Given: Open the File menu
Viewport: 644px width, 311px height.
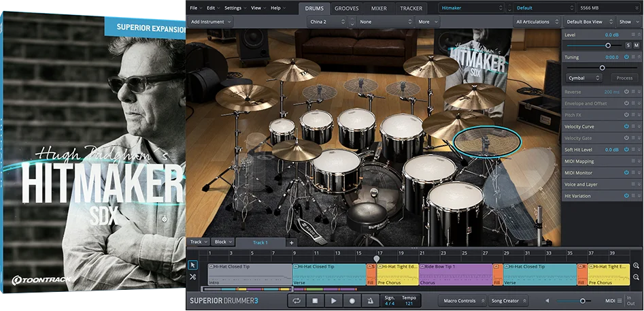Looking at the screenshot, I should tap(196, 7).
